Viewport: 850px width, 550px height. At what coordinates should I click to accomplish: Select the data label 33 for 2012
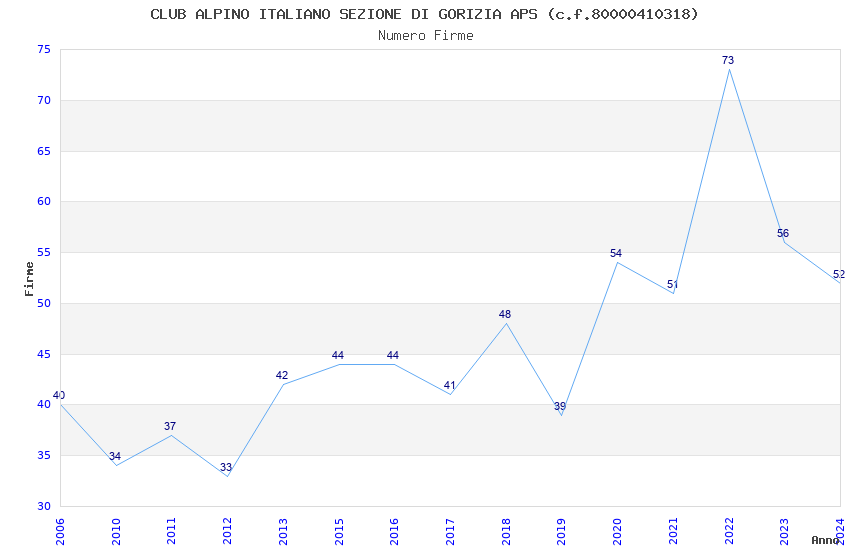click(226, 467)
